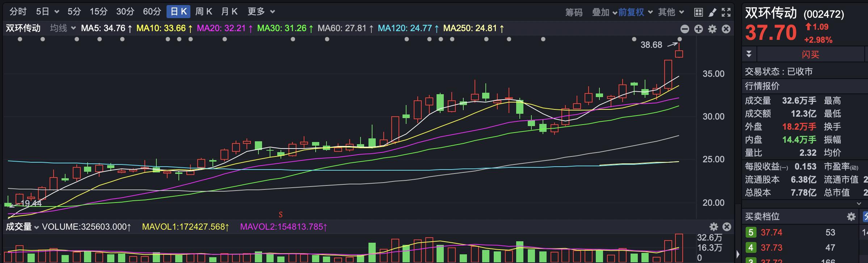The image size is (868, 263).
Task: Switch to the 周K weekly chart tab
Action: coord(203,12)
